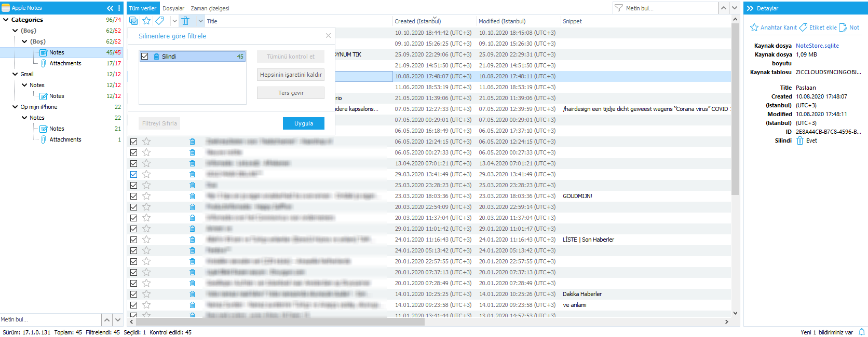Click the notification bell in status bar
868x337 pixels.
click(862, 332)
